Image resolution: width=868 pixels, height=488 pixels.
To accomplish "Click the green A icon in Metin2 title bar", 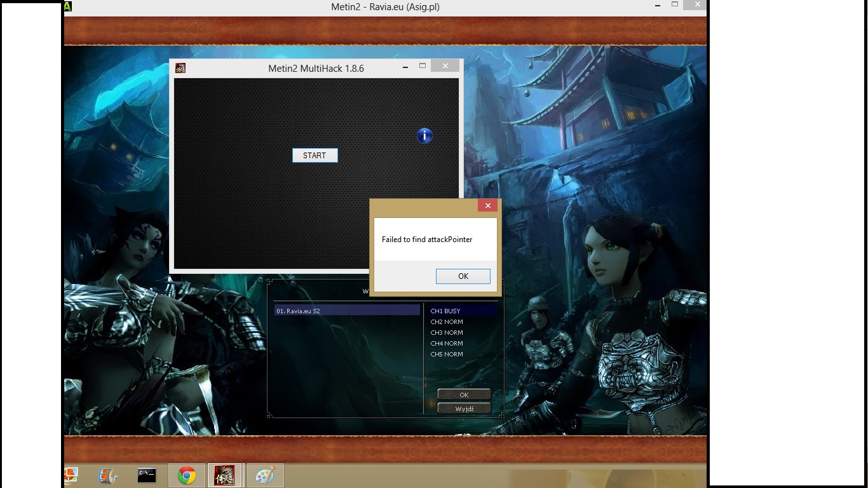I will point(67,6).
